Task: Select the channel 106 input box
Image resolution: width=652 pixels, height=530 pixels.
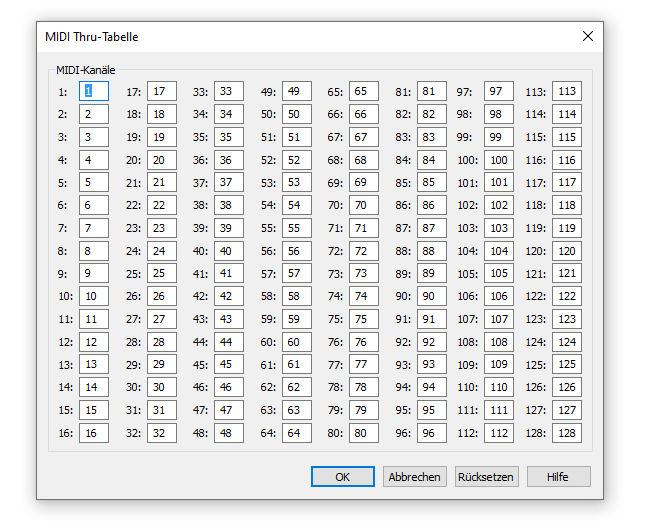Action: [499, 296]
